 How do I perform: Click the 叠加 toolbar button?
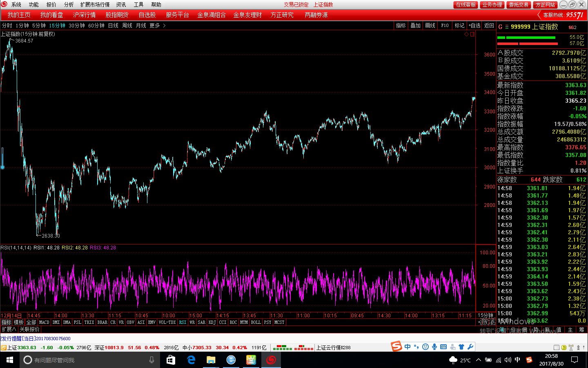pos(416,25)
